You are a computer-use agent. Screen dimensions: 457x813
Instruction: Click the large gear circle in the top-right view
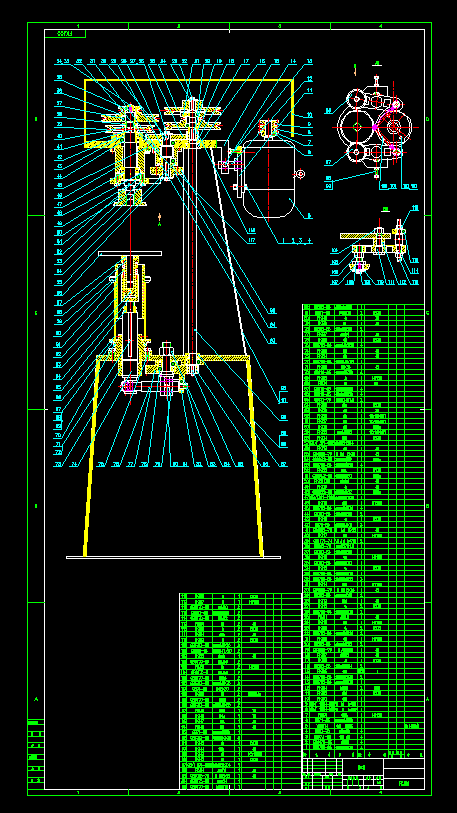point(357,127)
